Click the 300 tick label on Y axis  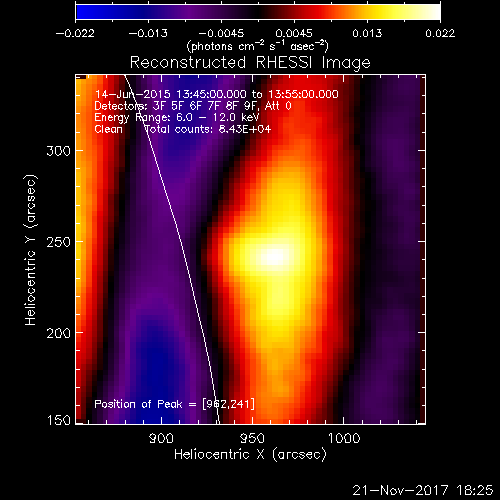[58, 151]
